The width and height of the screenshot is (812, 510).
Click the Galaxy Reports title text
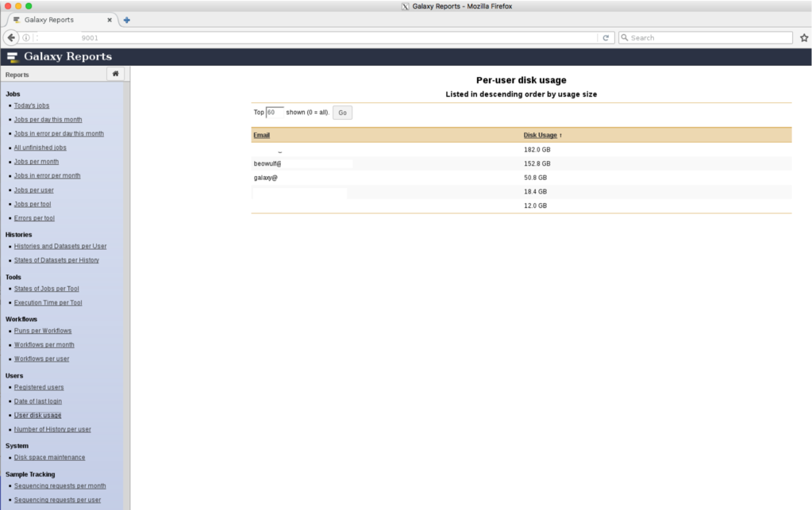coord(67,56)
